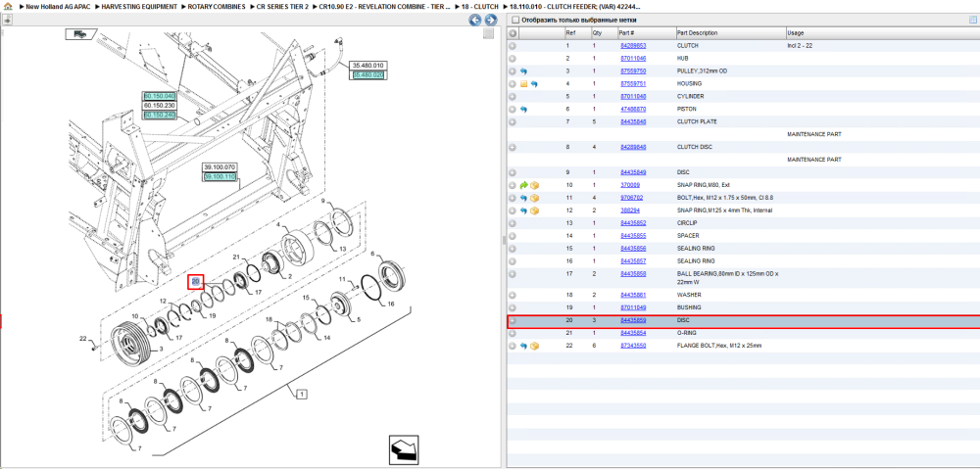Add CYLINDER row with plus icon
This screenshot has width=980, height=469.
(513, 96)
